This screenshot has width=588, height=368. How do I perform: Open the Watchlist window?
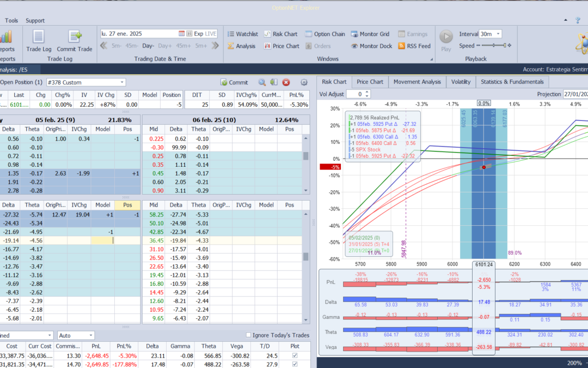tap(243, 34)
